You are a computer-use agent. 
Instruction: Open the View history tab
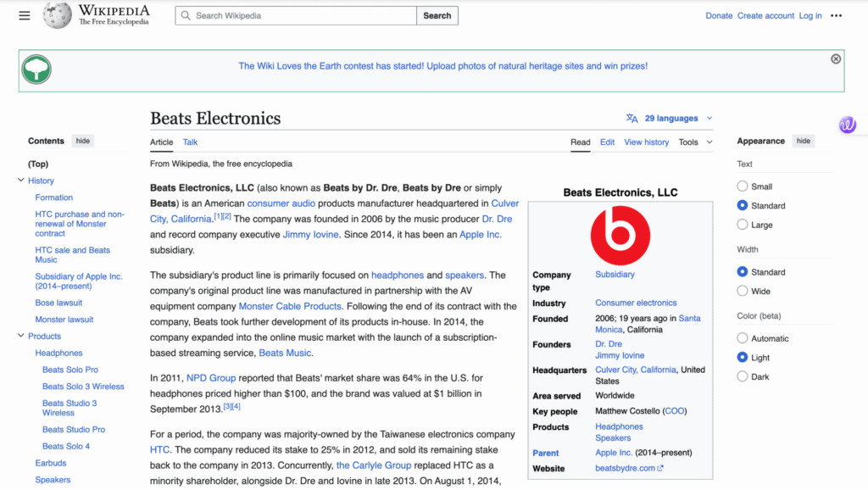click(646, 142)
